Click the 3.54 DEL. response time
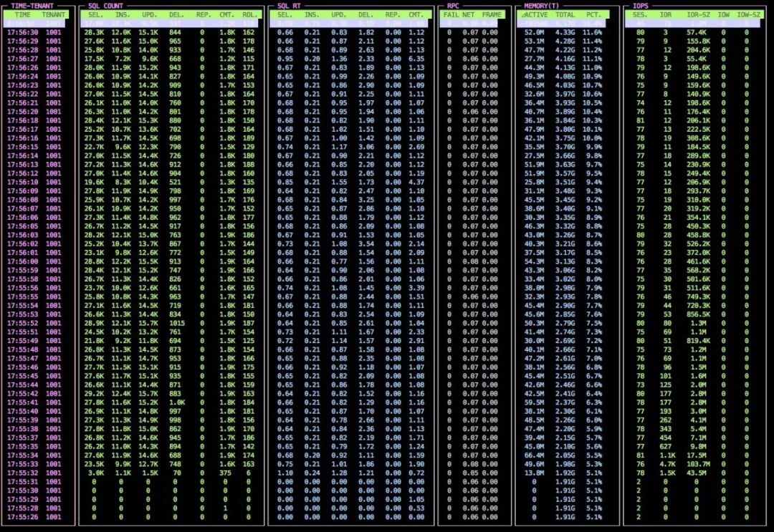The height and width of the screenshot is (532, 774). [365, 244]
